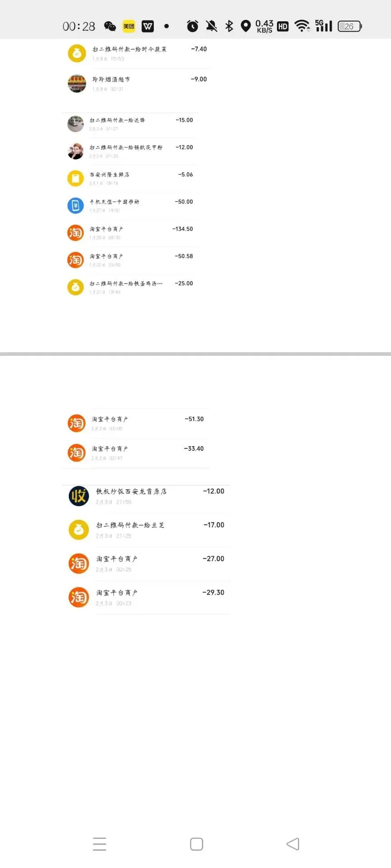This screenshot has width=391, height=868.
Task: Open the QR payment to 兰芝 -17.00
Action: 146,530
